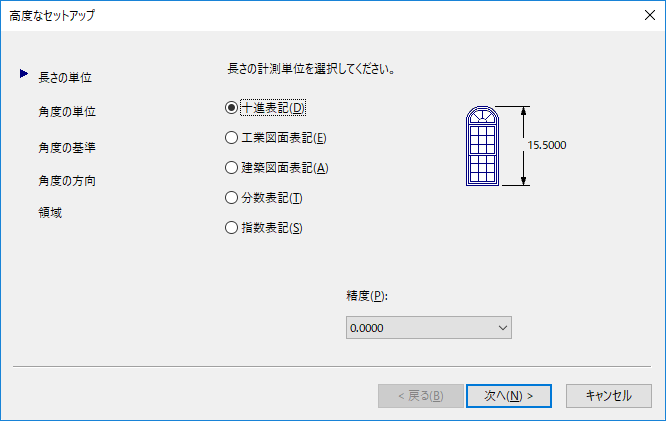
Task: Select the 十進表記(D) radio button
Action: click(232, 107)
